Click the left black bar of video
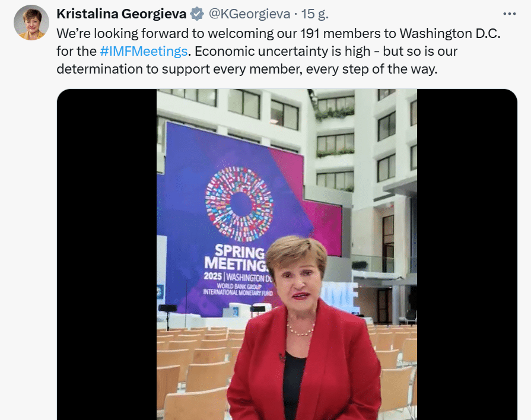Screen dimensions: 531x420 pos(107,254)
